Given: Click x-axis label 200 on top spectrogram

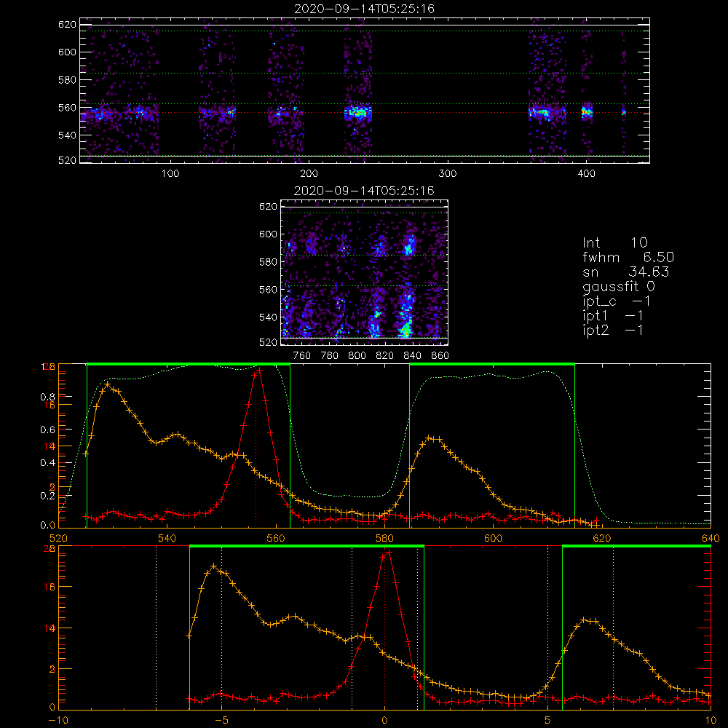Looking at the screenshot, I should point(309,174).
